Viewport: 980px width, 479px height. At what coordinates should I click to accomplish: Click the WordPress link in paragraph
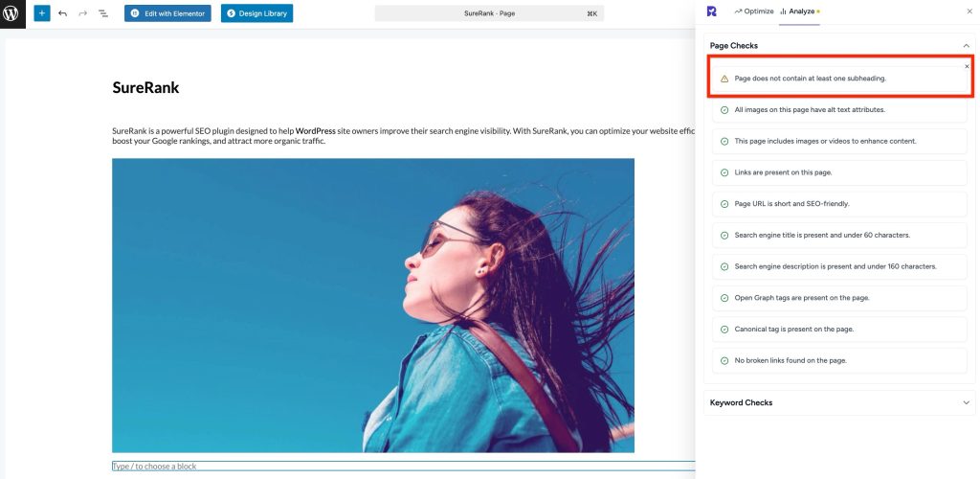(315, 130)
